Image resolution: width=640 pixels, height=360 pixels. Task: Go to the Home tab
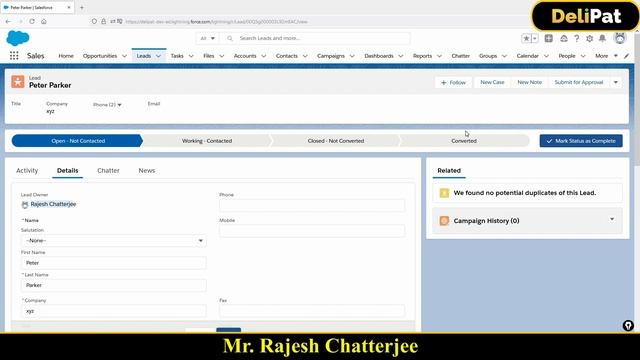pyautogui.click(x=66, y=56)
